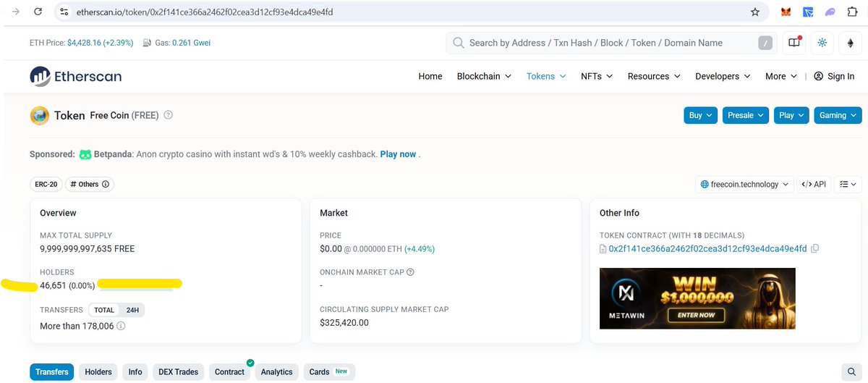Image resolution: width=868 pixels, height=383 pixels.
Task: Expand the Tokens menu
Action: click(x=546, y=76)
